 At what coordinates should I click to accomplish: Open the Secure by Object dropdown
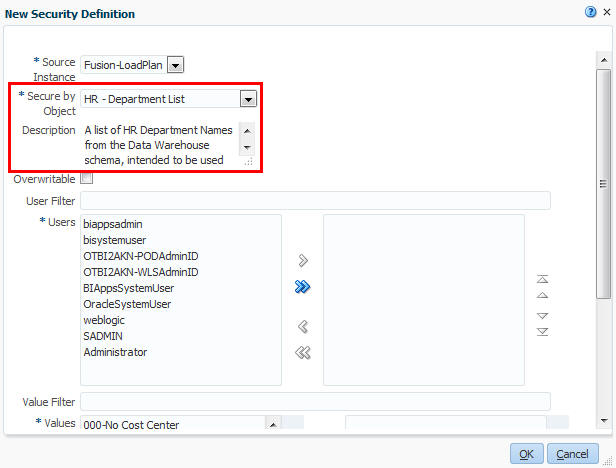[x=248, y=99]
